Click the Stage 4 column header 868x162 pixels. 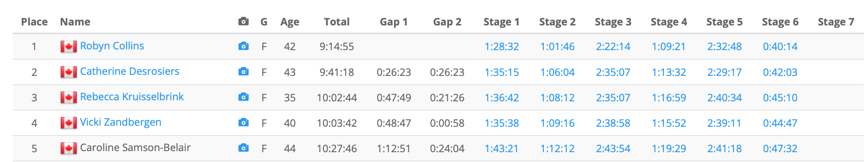669,22
